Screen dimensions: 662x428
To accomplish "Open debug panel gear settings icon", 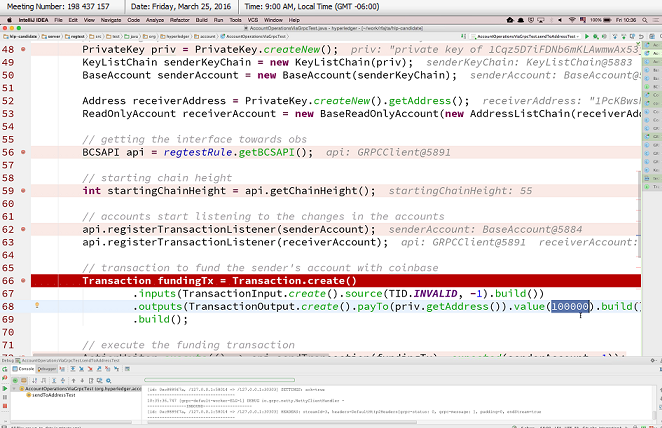I will coord(653,360).
